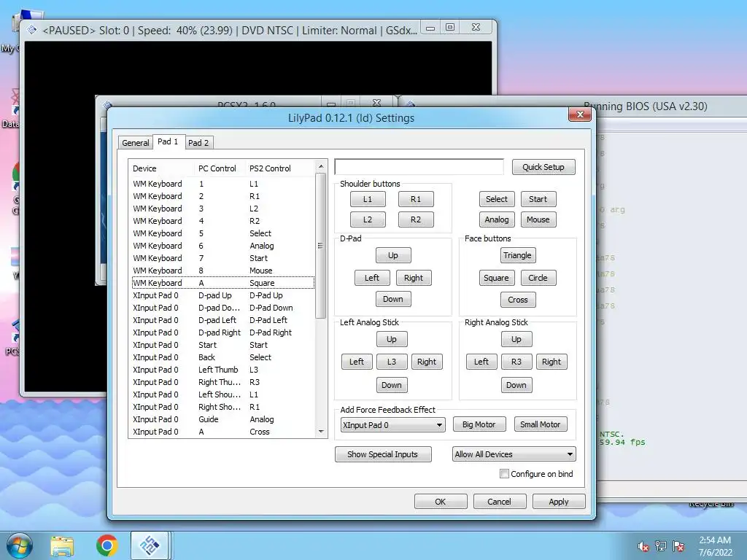Expand the XInput Pad 0 force feedback dropdown
This screenshot has height=560, width=747.
(392, 425)
